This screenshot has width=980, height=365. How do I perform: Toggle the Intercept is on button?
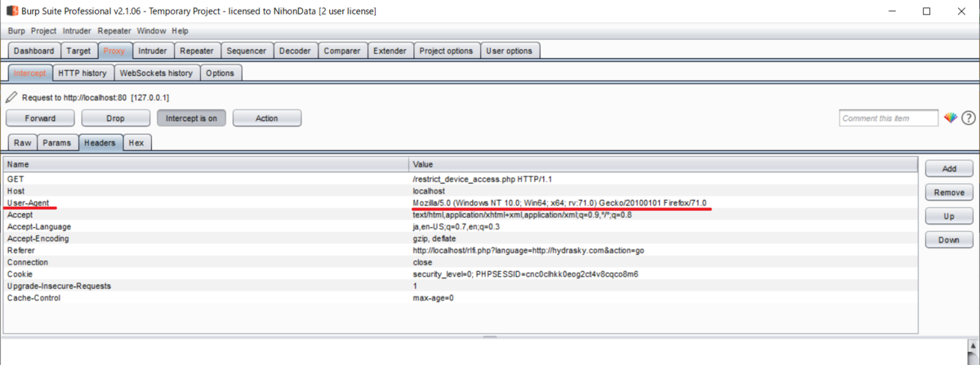tap(191, 118)
